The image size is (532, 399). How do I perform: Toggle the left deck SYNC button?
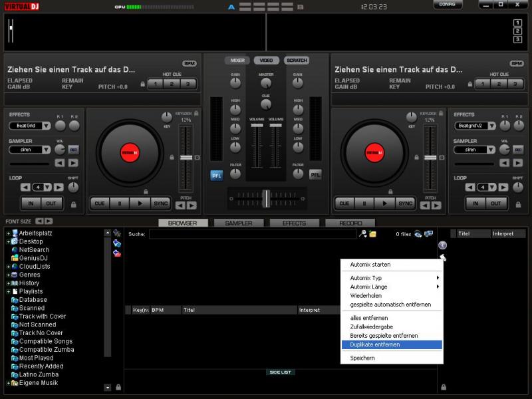pyautogui.click(x=160, y=203)
